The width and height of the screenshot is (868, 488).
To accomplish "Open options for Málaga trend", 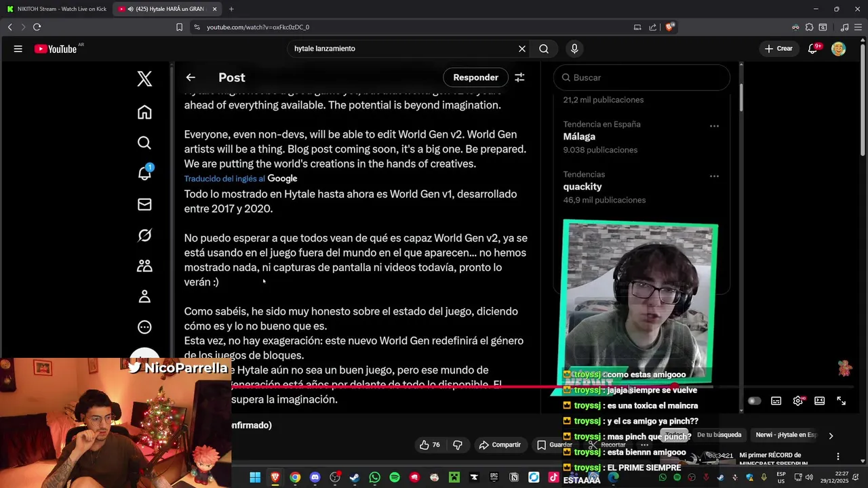I will point(714,126).
